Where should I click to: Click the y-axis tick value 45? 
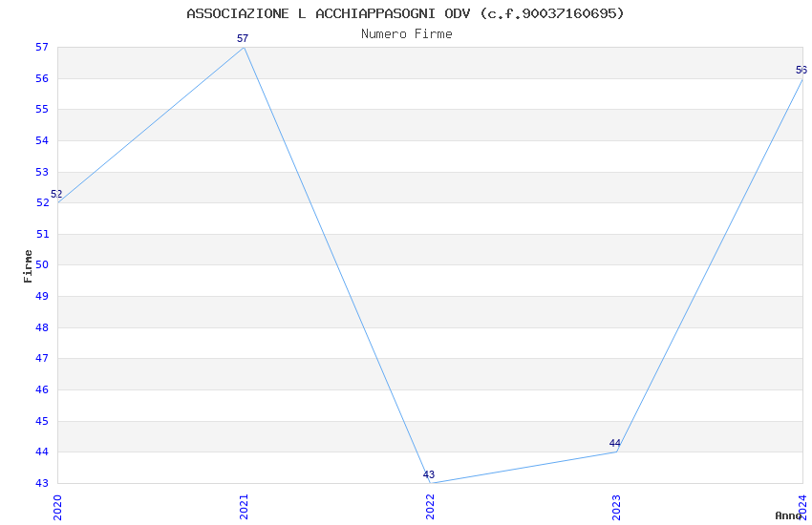42,422
